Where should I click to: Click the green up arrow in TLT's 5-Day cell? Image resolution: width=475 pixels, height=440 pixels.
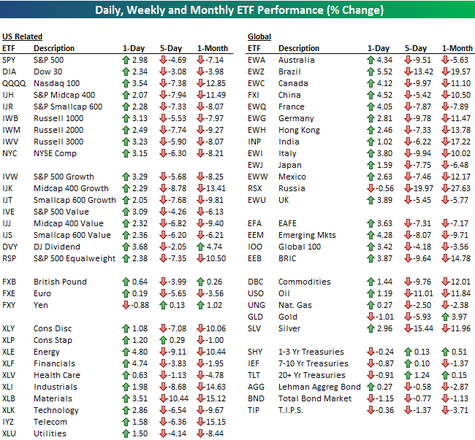click(408, 375)
